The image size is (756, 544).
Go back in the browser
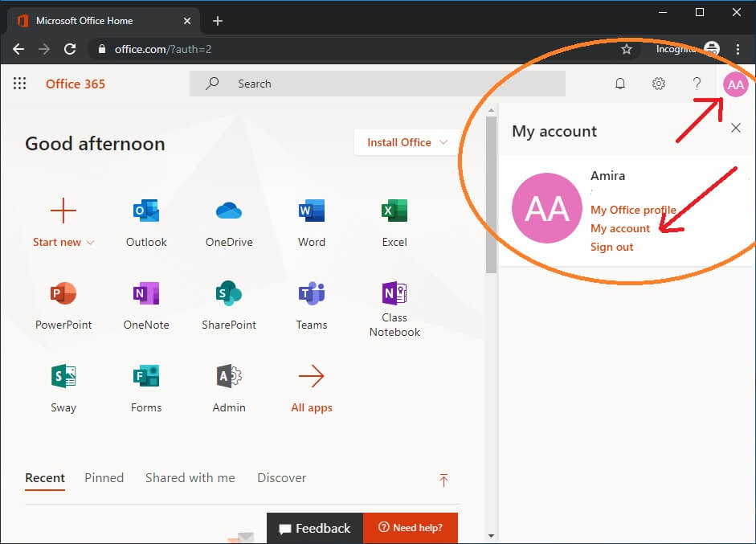[x=18, y=49]
